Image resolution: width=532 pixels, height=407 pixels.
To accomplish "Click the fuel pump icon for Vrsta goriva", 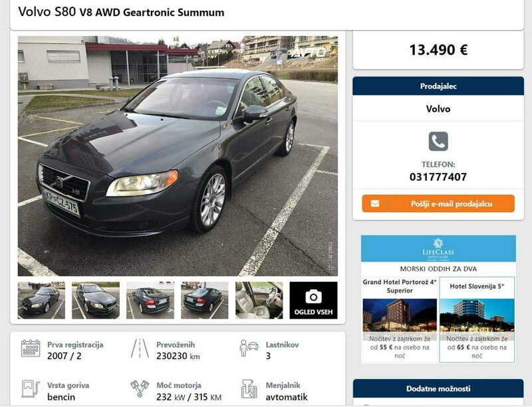I will 31,388.
